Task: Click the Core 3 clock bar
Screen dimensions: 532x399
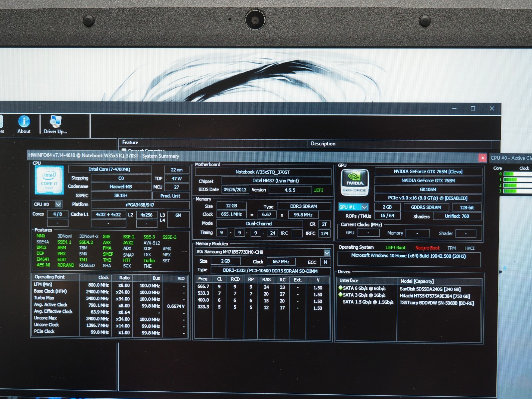Action: coord(517,191)
